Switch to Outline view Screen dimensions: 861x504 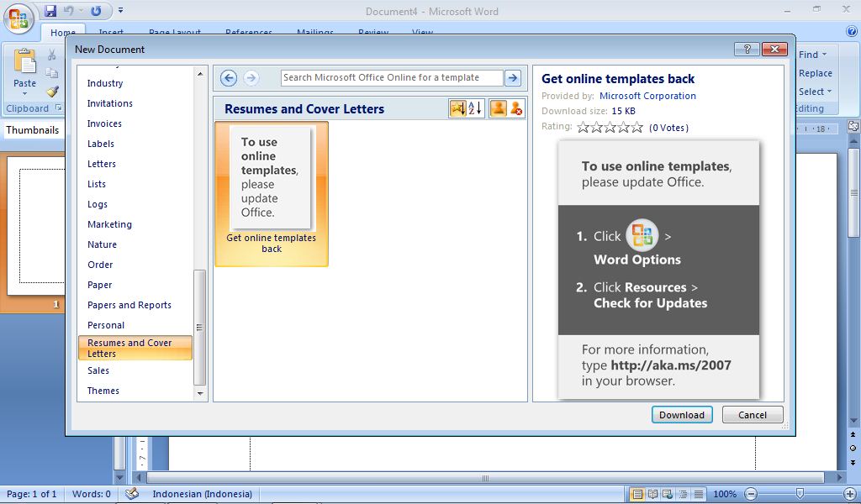683,494
